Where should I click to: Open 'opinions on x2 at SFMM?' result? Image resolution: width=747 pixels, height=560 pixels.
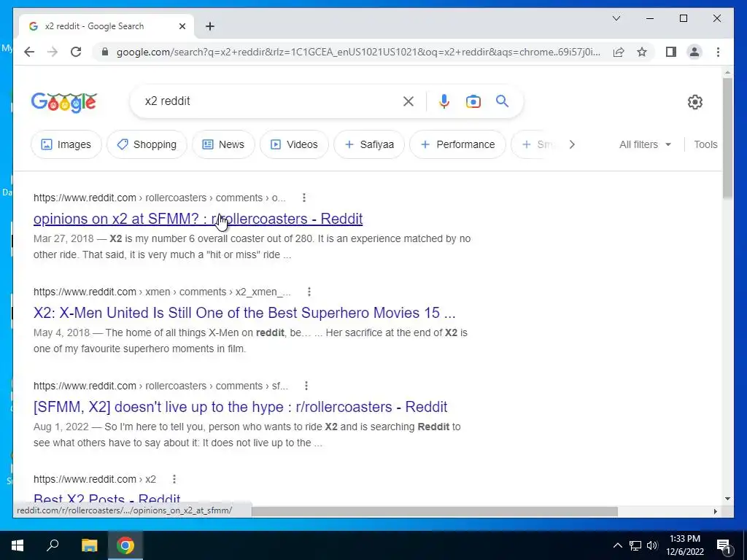pyautogui.click(x=198, y=219)
